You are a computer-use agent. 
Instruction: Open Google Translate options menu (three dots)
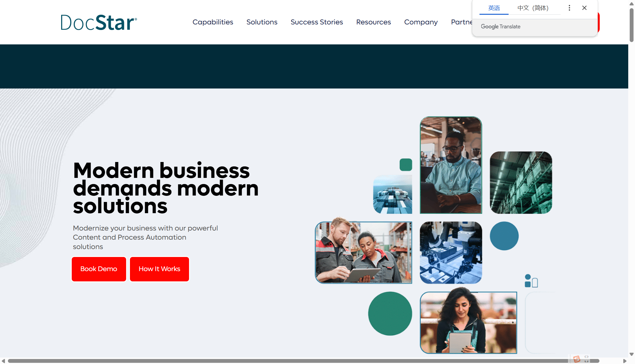[x=569, y=8]
